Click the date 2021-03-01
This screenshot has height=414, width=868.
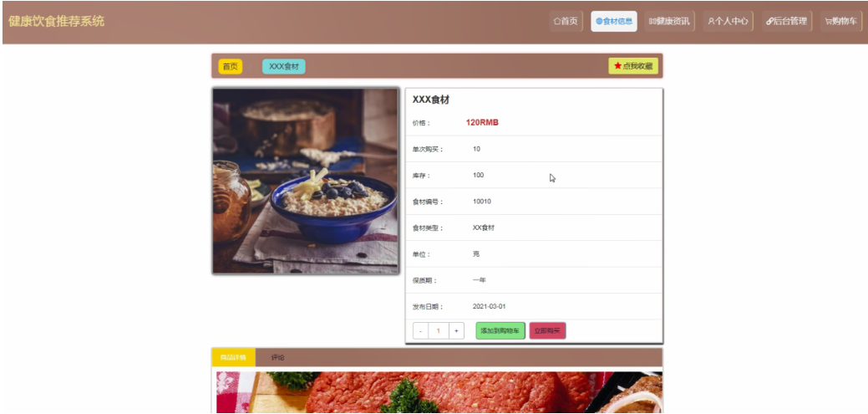pos(490,306)
